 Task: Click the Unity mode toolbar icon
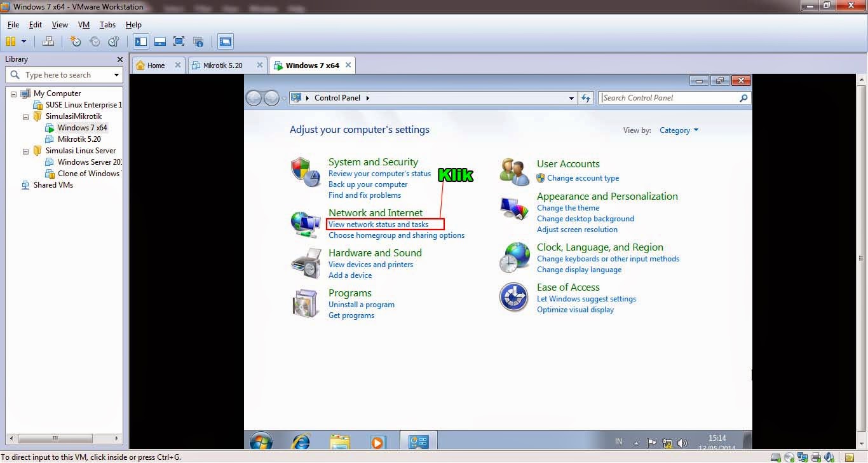tap(198, 41)
